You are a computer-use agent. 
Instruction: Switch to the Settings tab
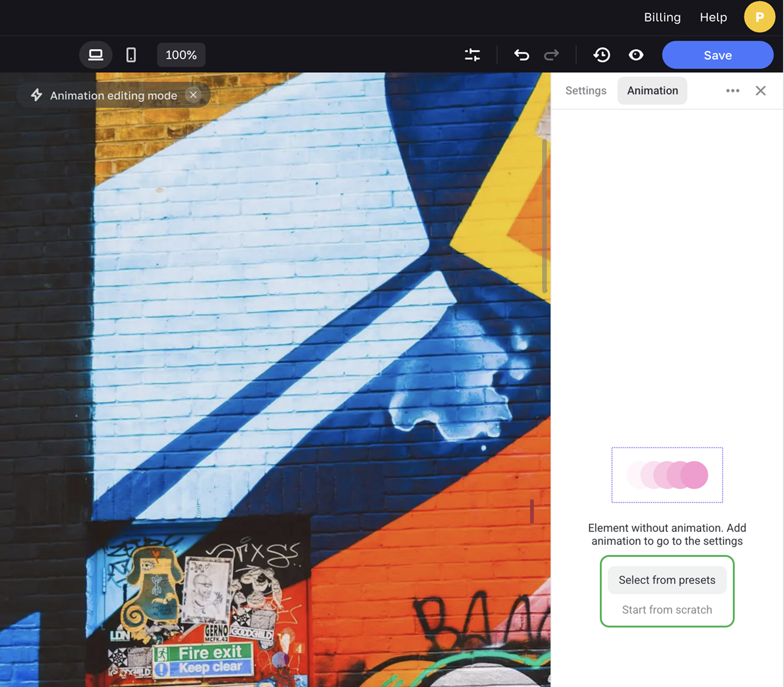click(585, 91)
